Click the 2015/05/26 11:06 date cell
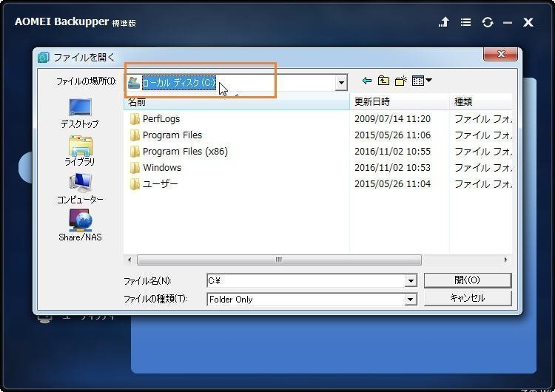The width and height of the screenshot is (555, 392). pyautogui.click(x=392, y=135)
